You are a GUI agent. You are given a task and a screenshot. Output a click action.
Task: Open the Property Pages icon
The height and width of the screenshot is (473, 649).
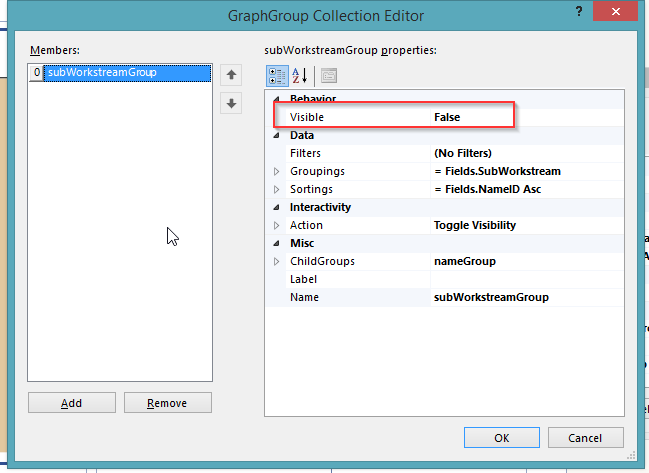pyautogui.click(x=328, y=75)
